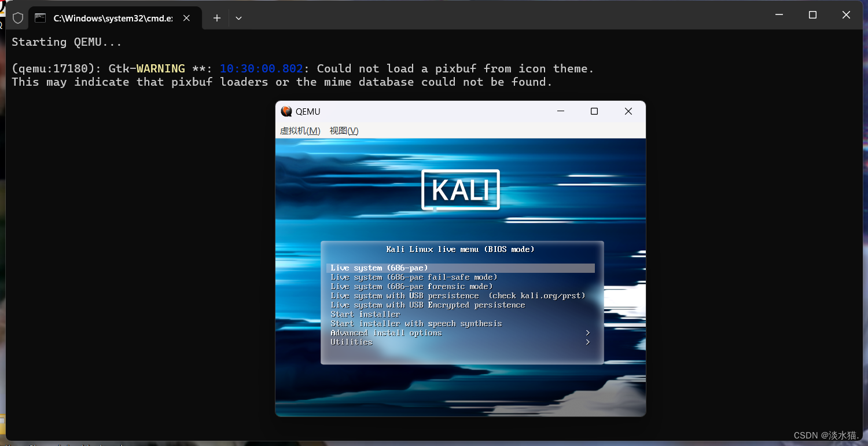Select the Start installer entry

pyautogui.click(x=365, y=315)
